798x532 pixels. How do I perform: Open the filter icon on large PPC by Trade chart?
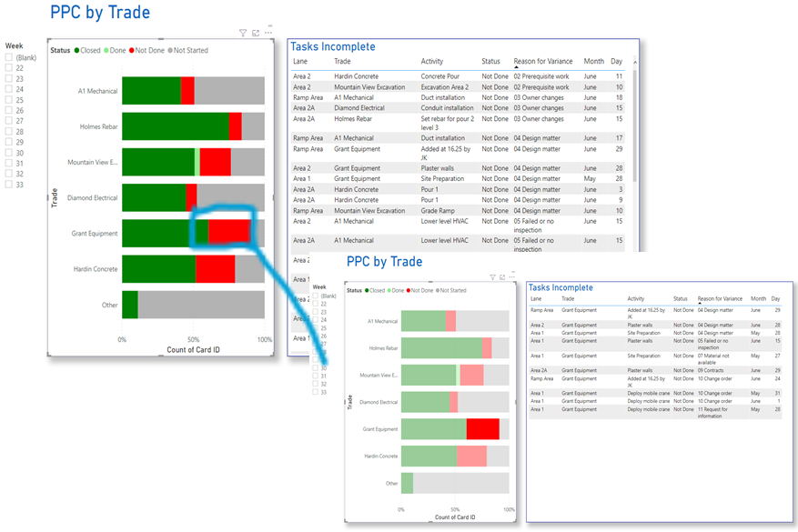(242, 32)
